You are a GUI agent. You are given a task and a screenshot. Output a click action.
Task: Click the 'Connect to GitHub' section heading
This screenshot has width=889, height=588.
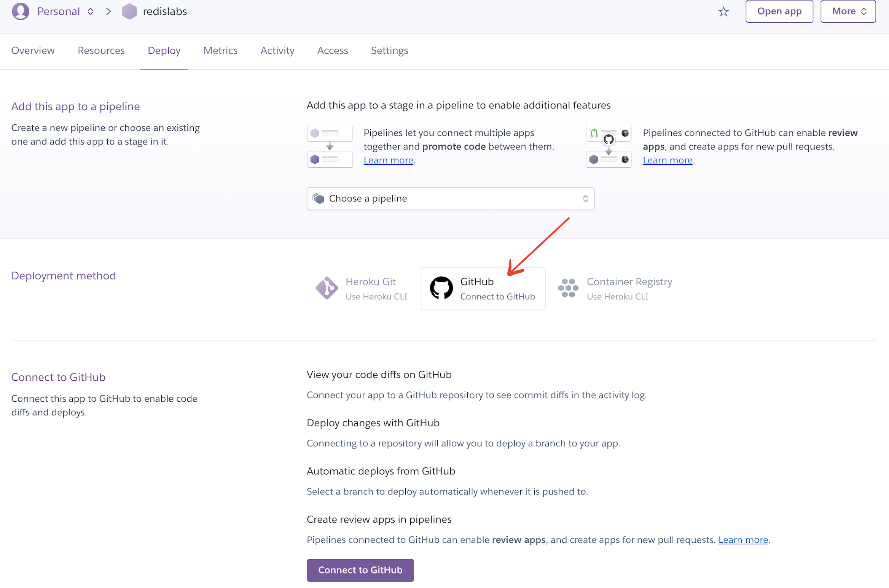(58, 377)
